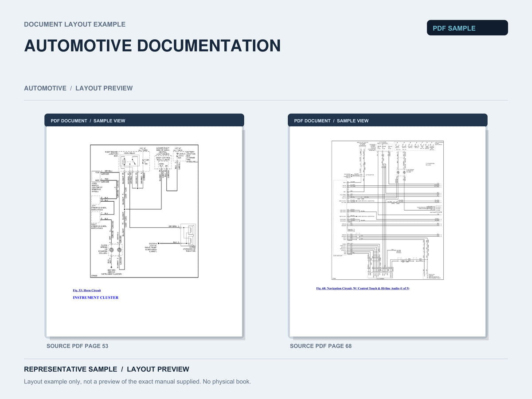Click the 'AUTOMOTIVE / LAYOUT PREVIEW' breadcrumb text
The image size is (532, 399).
tap(78, 88)
